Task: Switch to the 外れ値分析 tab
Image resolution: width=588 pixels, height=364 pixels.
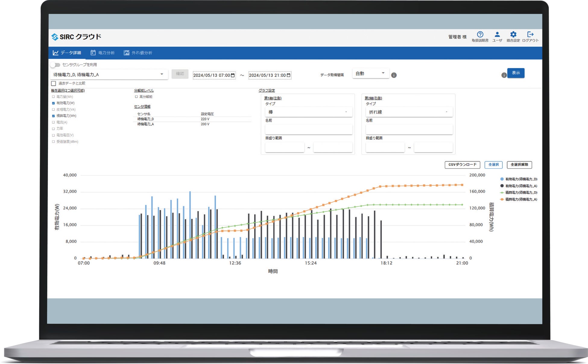Action: (x=138, y=53)
